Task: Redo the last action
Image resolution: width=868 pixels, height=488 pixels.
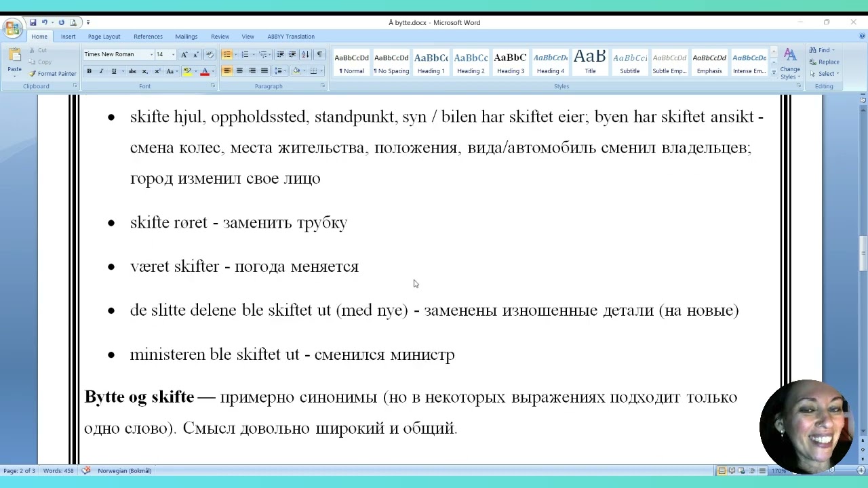Action: (61, 22)
